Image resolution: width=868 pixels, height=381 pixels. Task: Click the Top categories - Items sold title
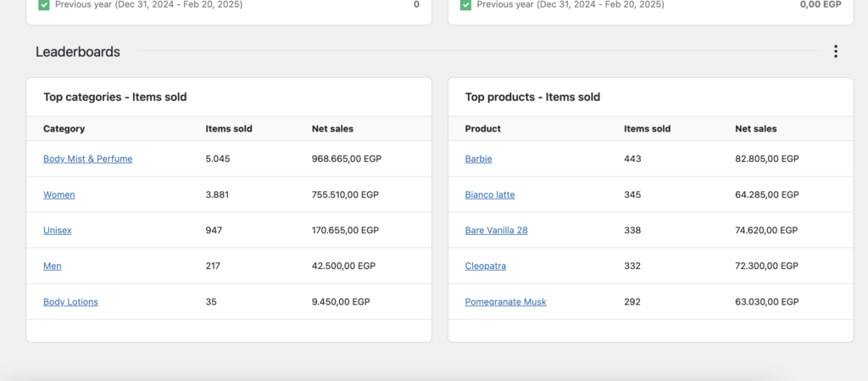click(114, 97)
